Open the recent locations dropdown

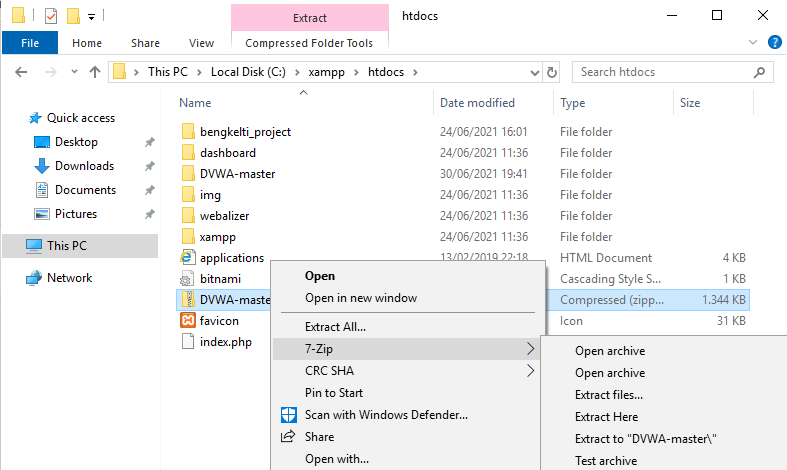(74, 72)
